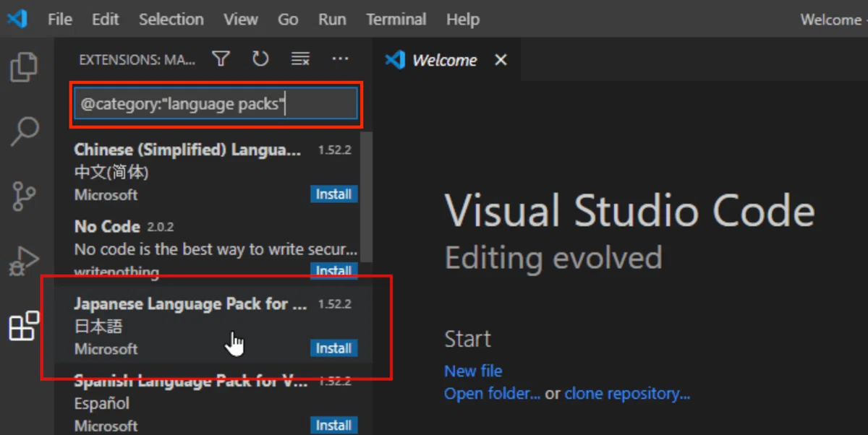
Task: Install the Chinese (Simplified) Language Pack
Action: pos(333,194)
